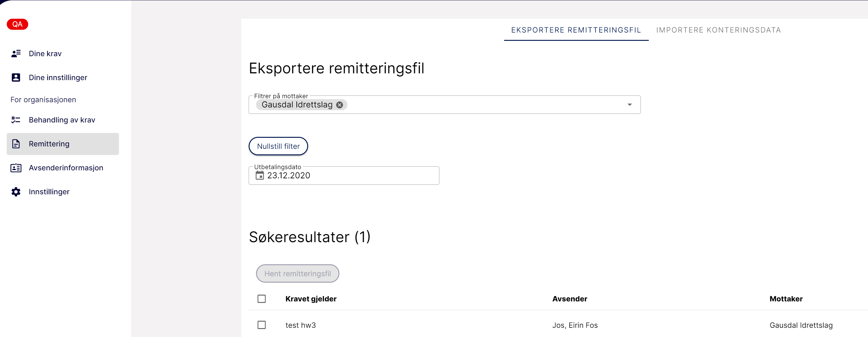Viewport: 868px width, 337px height.
Task: Click the Nullstill filter button
Action: (278, 146)
